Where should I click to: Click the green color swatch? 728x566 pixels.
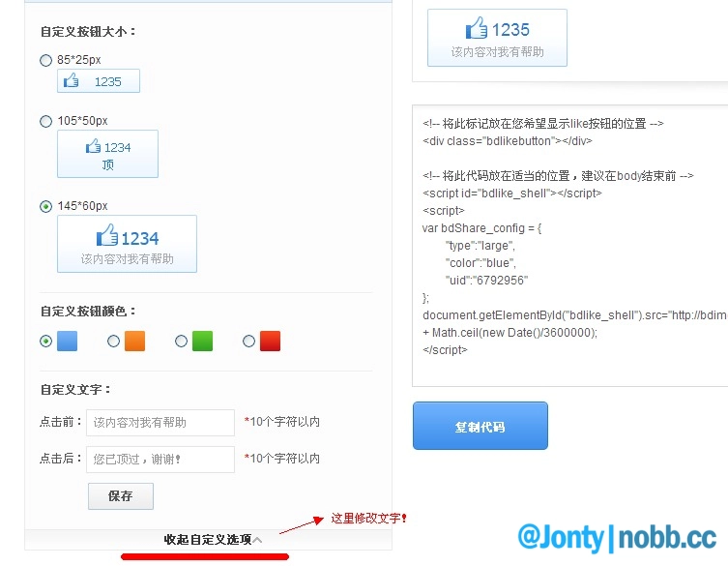(x=202, y=341)
